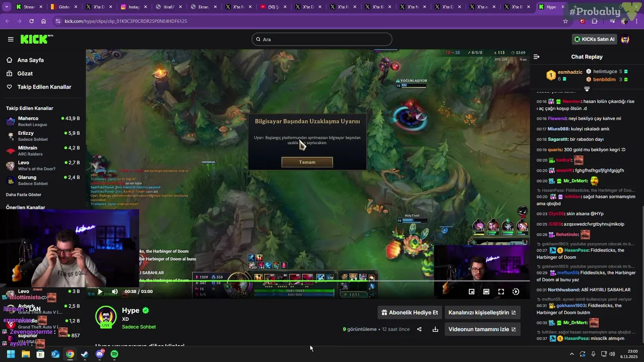The height and width of the screenshot is (362, 644).
Task: Open Discord from taskbar
Action: pyautogui.click(x=100, y=354)
